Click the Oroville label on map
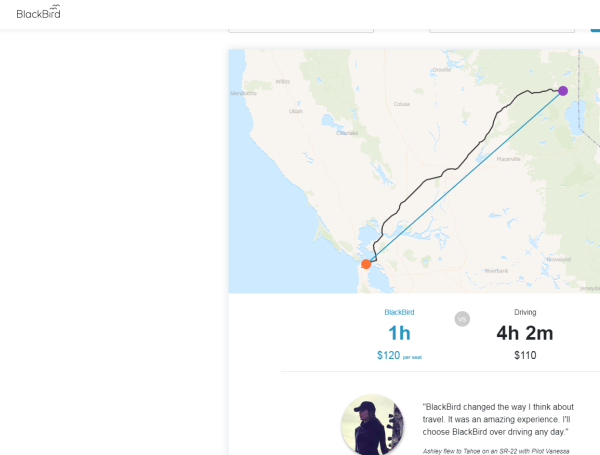600x455 pixels. pos(442,69)
